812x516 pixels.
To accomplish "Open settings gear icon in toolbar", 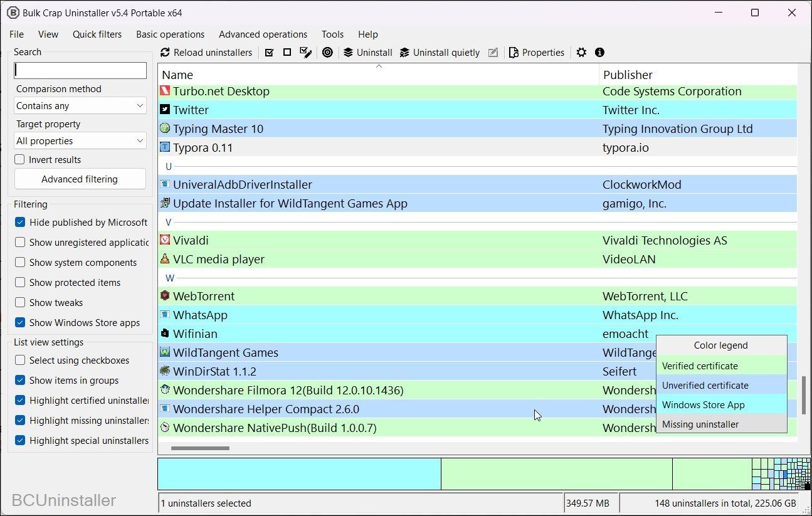I will tap(581, 53).
